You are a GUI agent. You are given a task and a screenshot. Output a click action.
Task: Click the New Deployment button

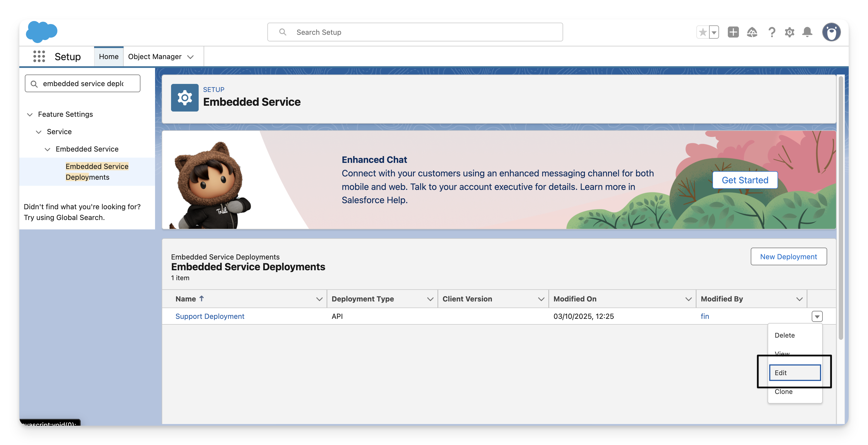point(788,256)
